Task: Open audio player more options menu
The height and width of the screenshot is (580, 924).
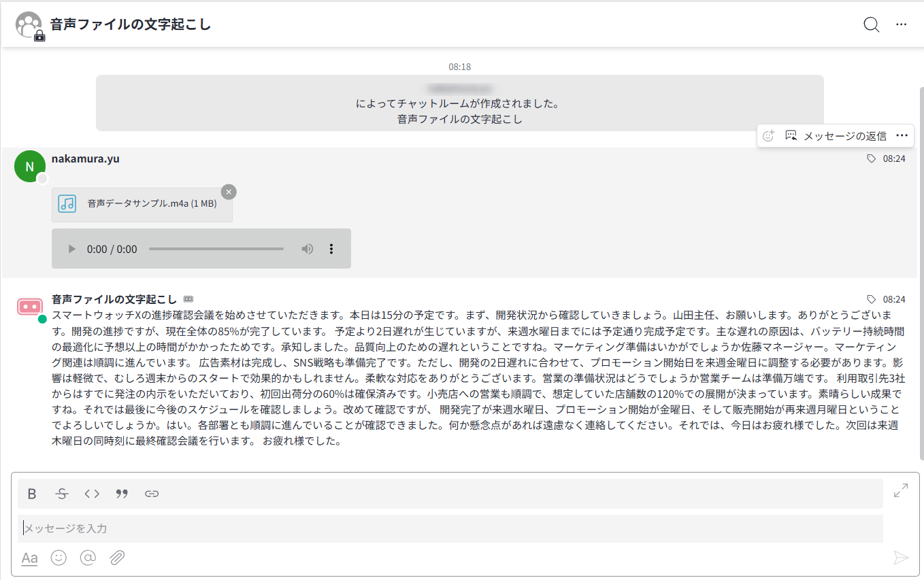Action: [331, 249]
